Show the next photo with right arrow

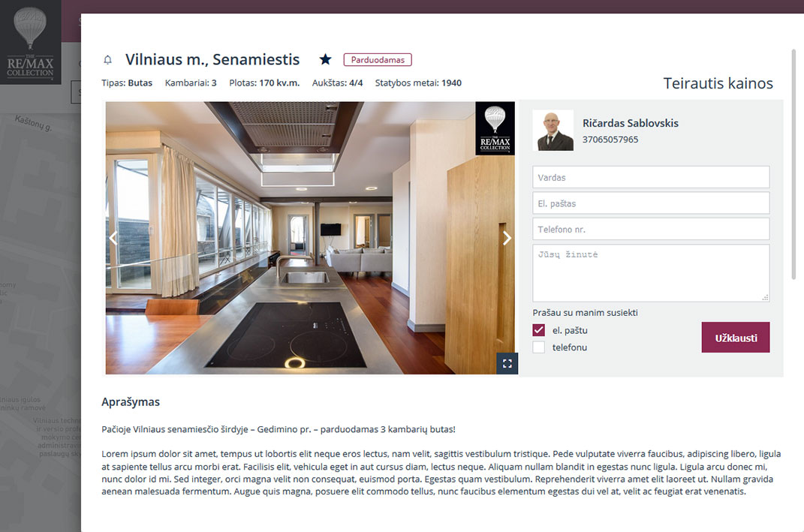[x=507, y=238]
